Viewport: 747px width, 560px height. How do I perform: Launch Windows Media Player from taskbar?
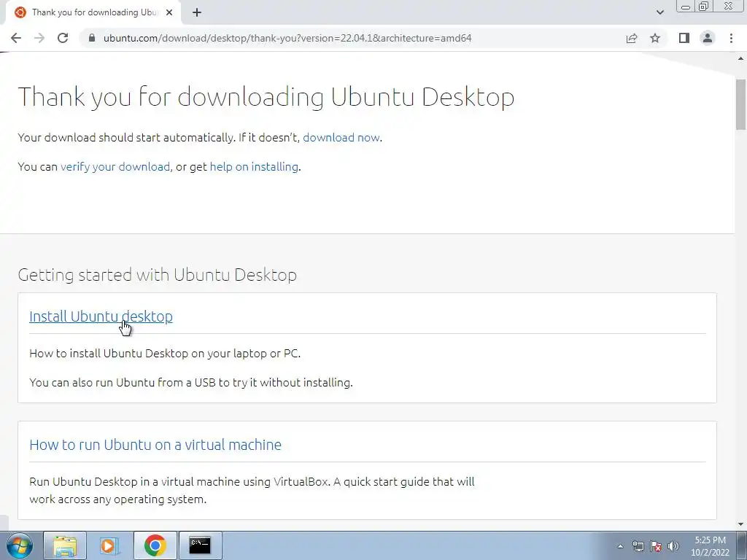pyautogui.click(x=109, y=545)
